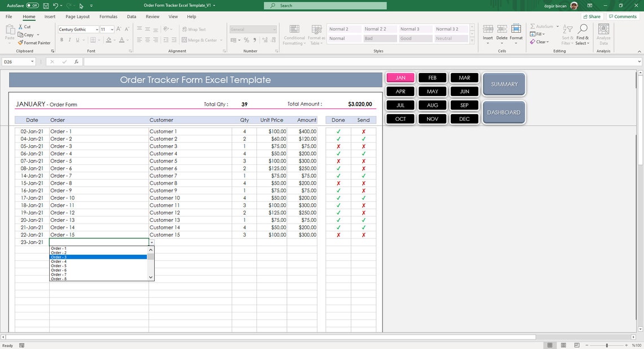Viewport: 644px width, 349px height.
Task: Select Order - 5 from the open order list
Action: [59, 265]
